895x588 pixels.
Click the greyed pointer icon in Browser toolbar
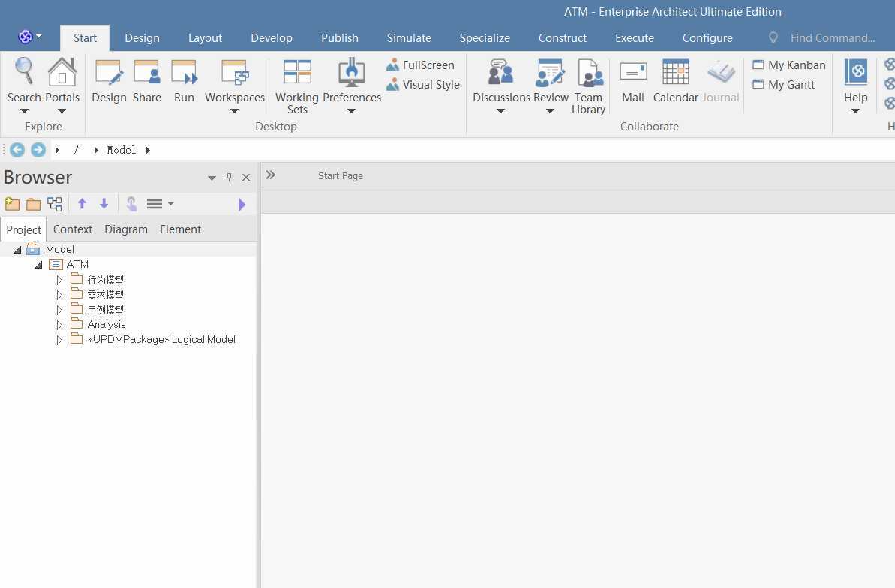[131, 204]
